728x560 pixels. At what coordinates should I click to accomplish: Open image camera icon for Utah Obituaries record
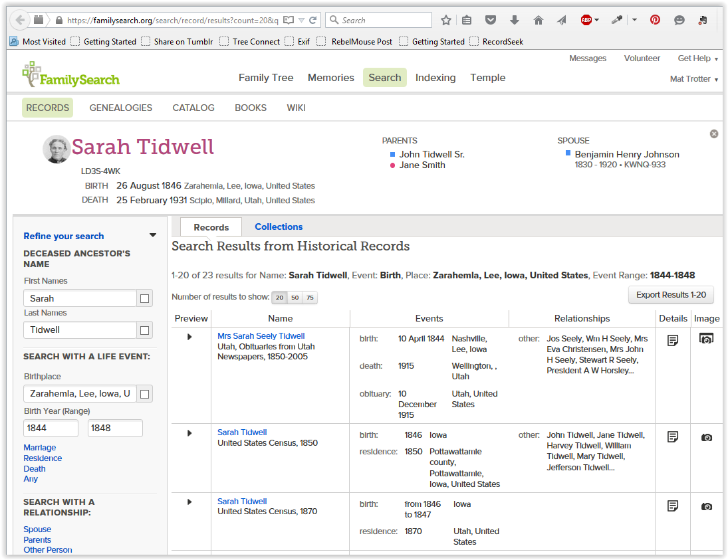coord(706,339)
